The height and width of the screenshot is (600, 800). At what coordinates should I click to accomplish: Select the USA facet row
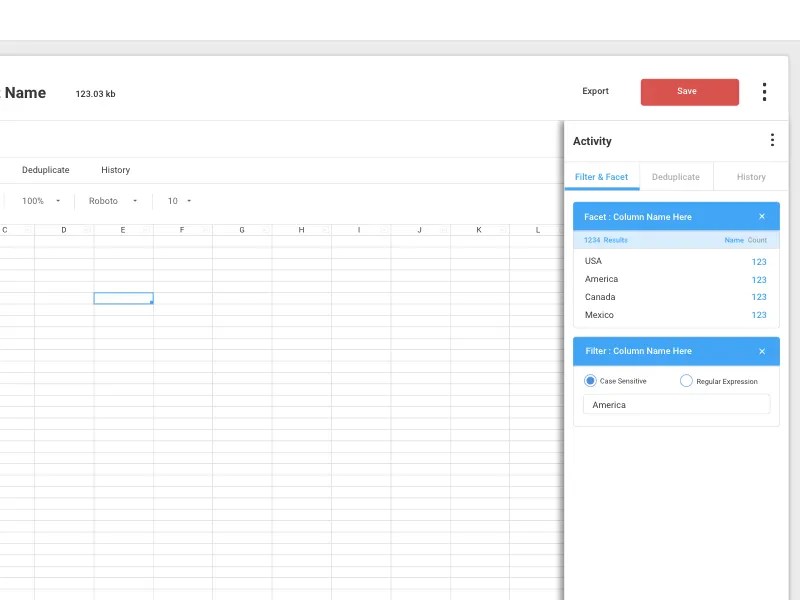coord(594,261)
